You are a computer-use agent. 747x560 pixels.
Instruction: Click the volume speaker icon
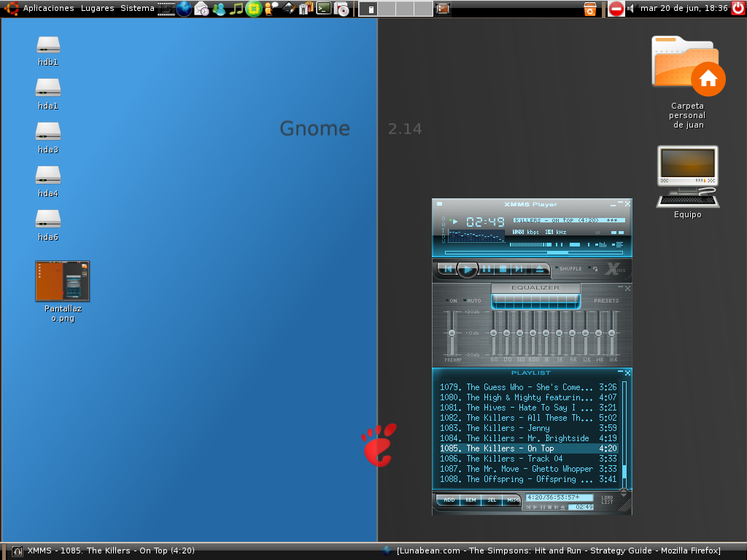pyautogui.click(x=631, y=9)
